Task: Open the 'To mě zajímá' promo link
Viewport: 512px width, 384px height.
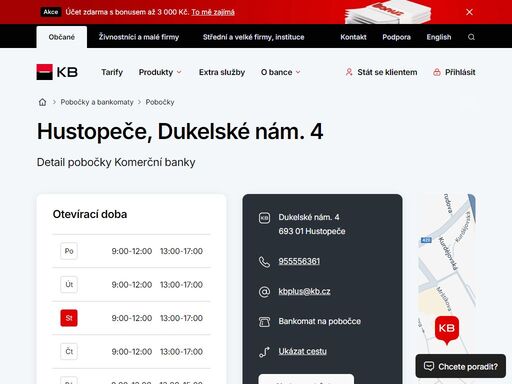Action: click(213, 12)
